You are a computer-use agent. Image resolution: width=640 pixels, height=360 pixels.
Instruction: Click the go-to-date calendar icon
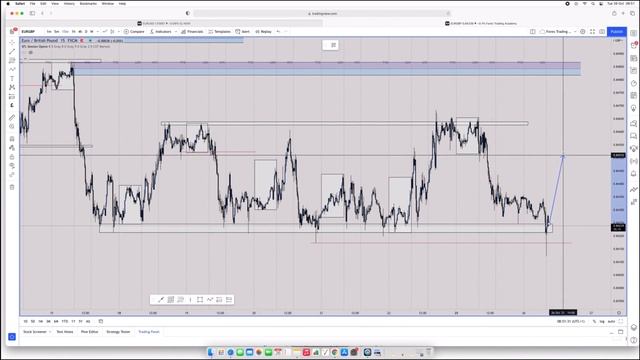click(101, 321)
